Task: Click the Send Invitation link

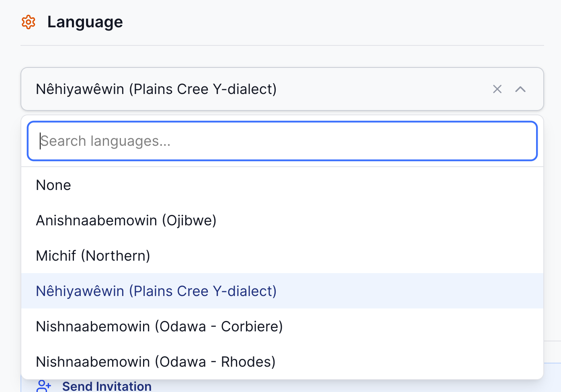Action: [107, 386]
